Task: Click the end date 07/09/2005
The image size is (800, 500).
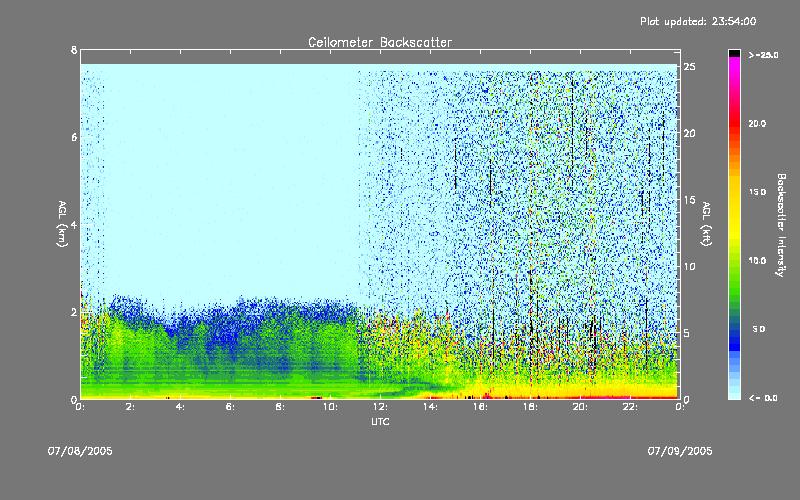Action: coord(680,451)
